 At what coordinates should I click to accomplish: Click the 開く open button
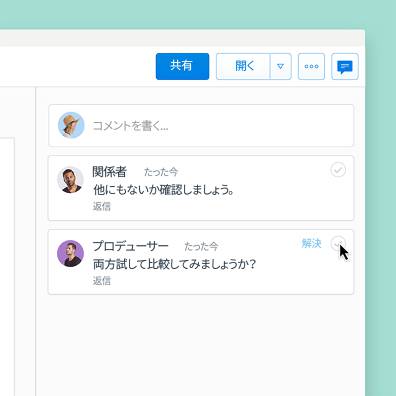coord(243,66)
